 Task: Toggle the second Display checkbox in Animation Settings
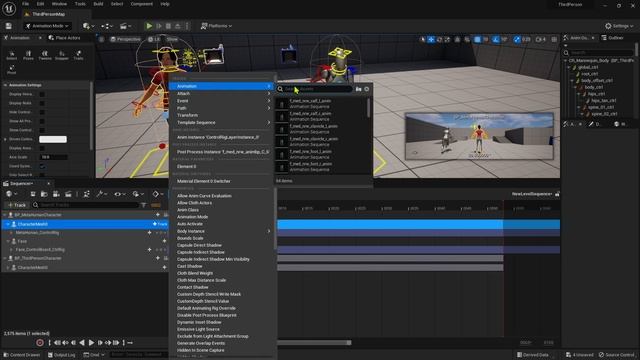click(42, 103)
